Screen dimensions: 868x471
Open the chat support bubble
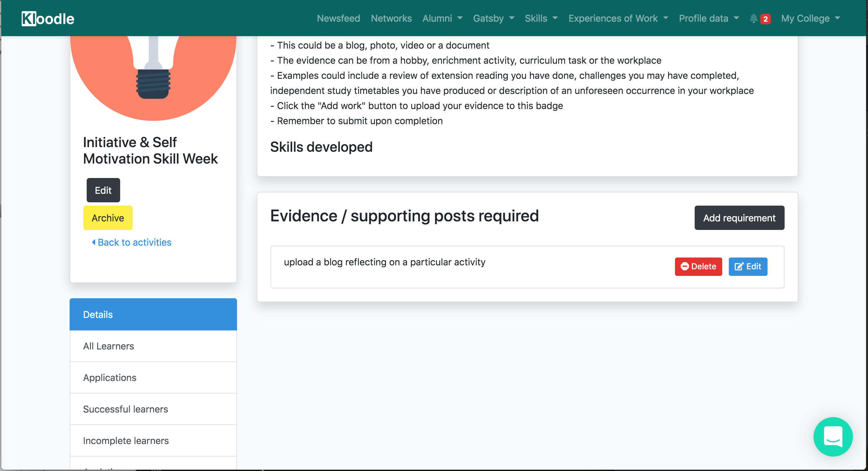(833, 436)
